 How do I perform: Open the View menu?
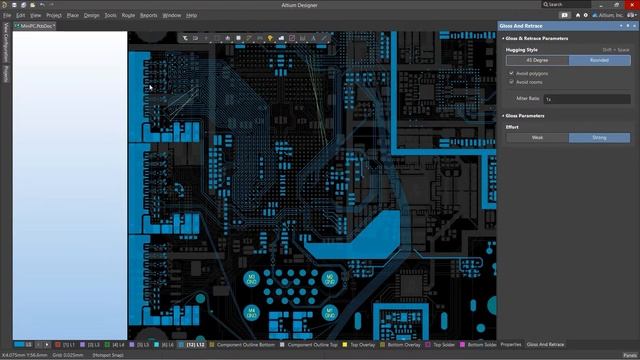point(36,15)
